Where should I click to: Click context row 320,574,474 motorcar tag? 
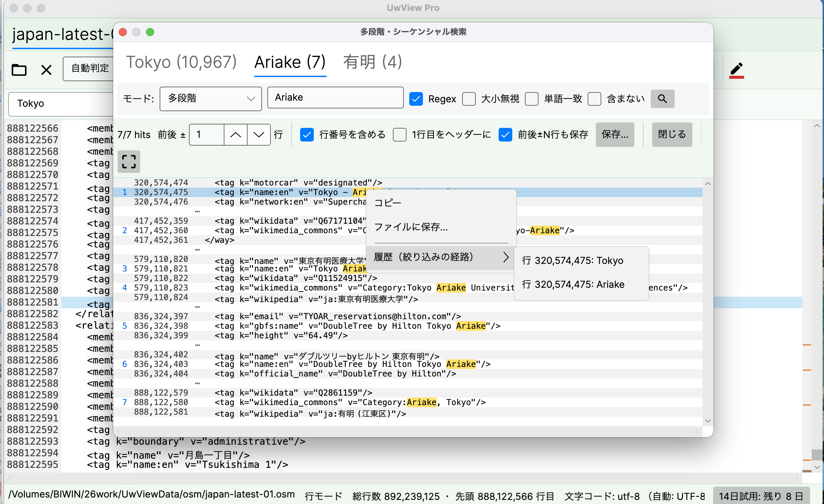point(408,183)
